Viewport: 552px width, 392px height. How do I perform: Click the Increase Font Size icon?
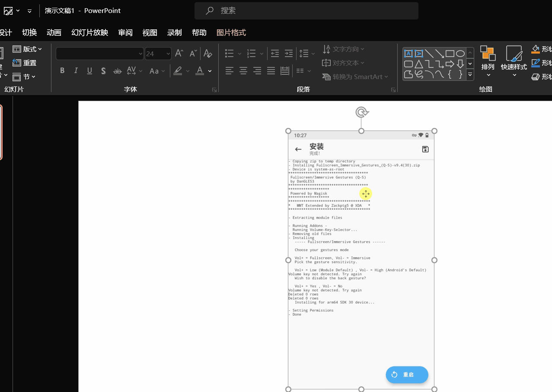[x=179, y=54]
